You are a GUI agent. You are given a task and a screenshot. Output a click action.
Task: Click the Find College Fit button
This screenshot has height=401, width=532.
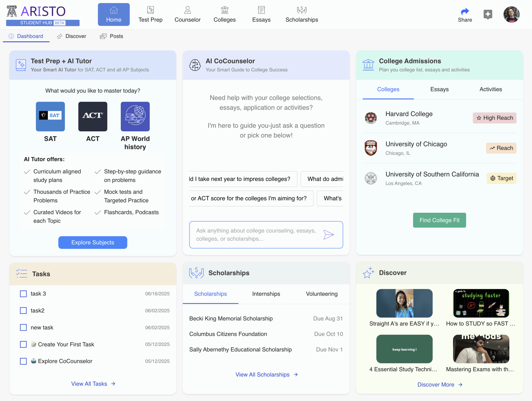(x=439, y=220)
